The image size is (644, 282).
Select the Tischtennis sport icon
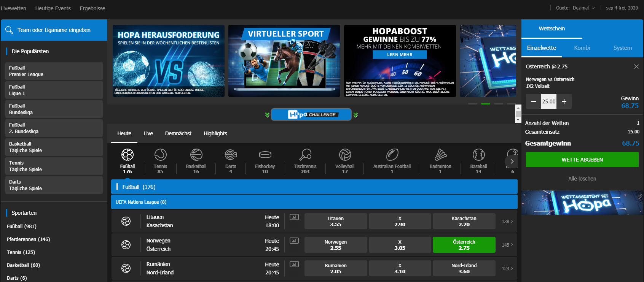pos(305,155)
